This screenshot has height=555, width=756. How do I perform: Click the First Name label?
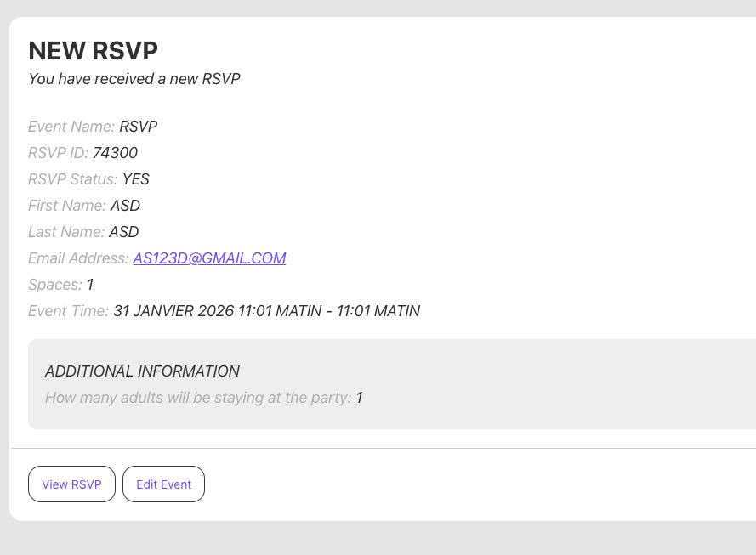[x=67, y=206]
